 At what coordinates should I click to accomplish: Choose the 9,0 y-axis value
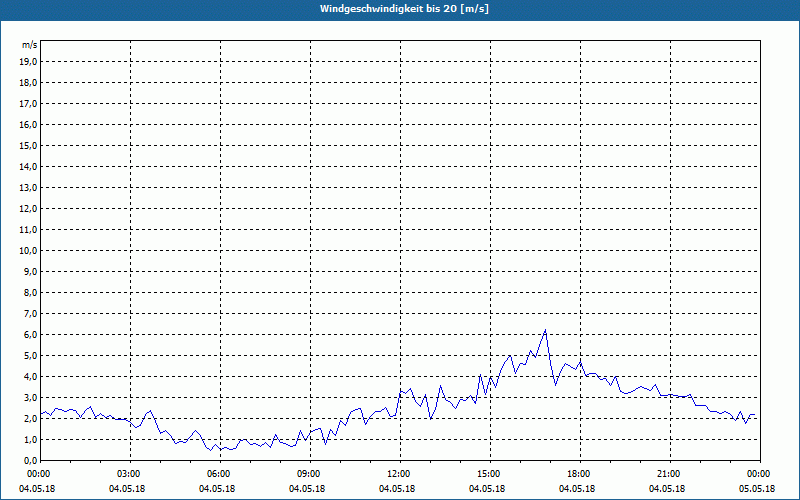[x=30, y=271]
